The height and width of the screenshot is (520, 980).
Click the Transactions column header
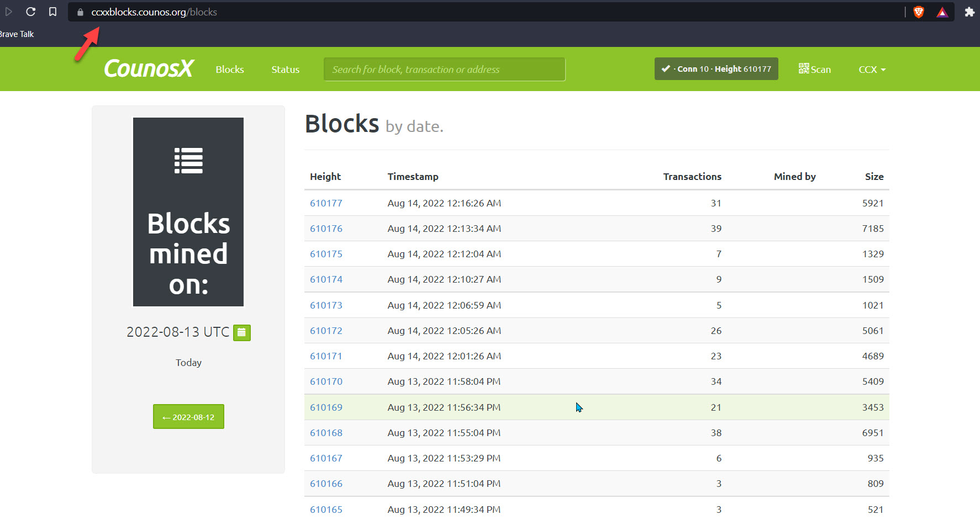click(x=692, y=177)
